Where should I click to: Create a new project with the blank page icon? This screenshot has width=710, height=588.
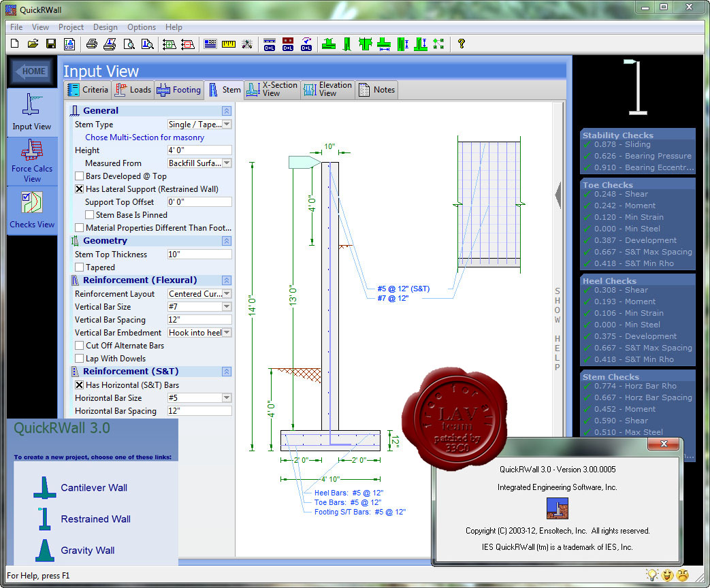click(14, 44)
